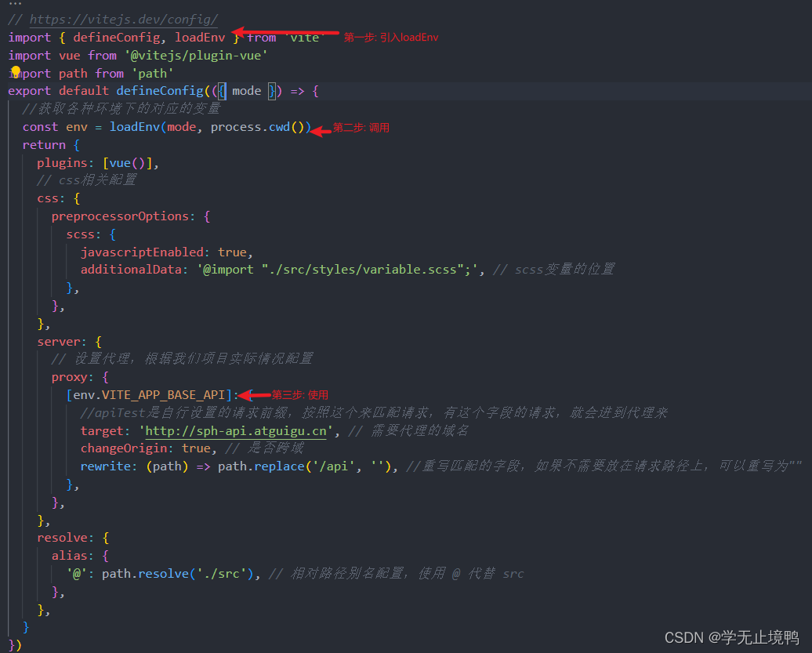Select the mode destructured parameter
Viewport: 812px width, 653px height.
(246, 90)
